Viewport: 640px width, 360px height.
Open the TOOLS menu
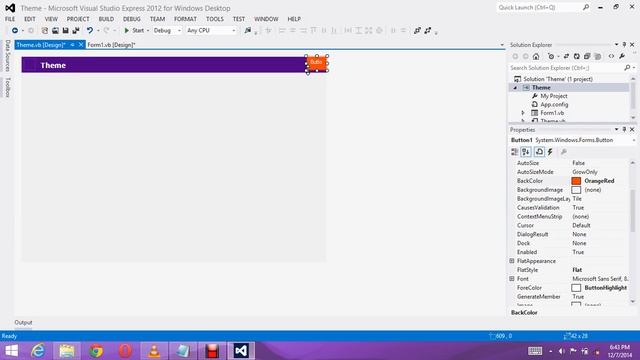point(215,19)
